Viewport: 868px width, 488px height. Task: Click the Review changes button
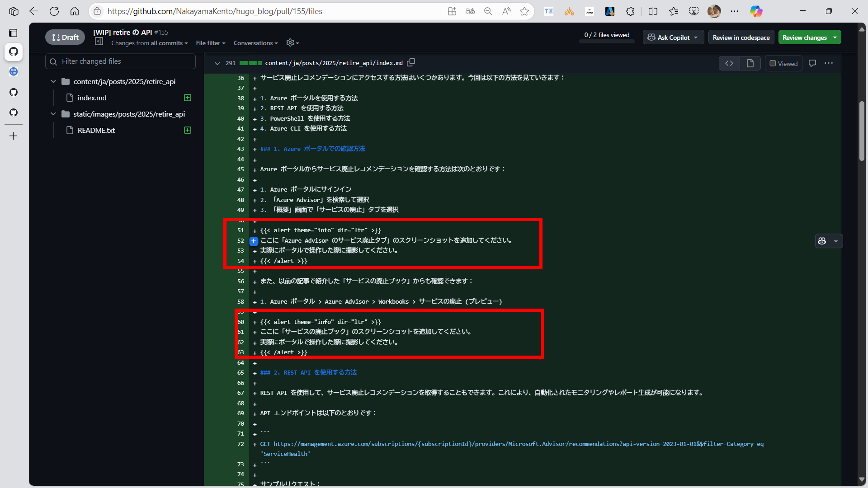coord(805,38)
